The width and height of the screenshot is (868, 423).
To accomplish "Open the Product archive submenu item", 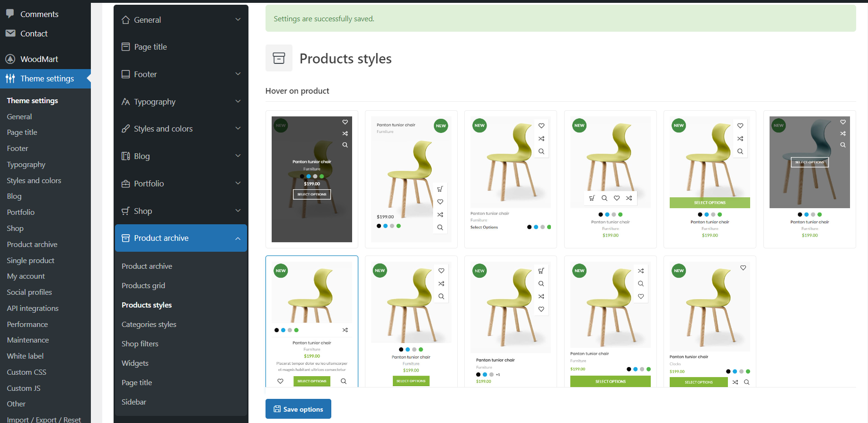I will point(147,266).
